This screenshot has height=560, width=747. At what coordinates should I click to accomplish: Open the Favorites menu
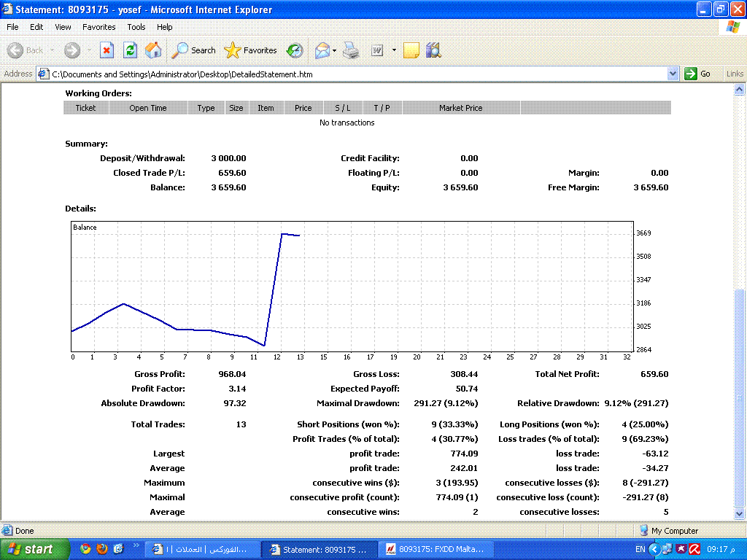coord(98,27)
